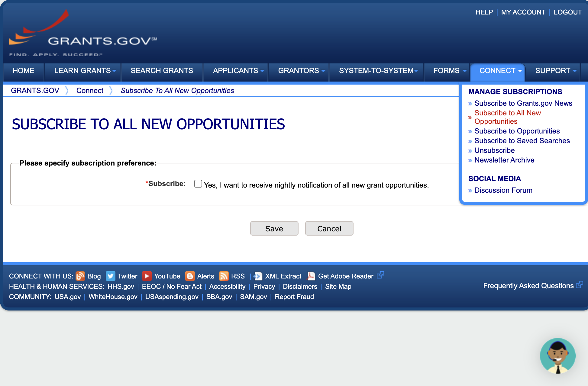Open Newsletter Archive
This screenshot has height=386, width=588.
[504, 160]
